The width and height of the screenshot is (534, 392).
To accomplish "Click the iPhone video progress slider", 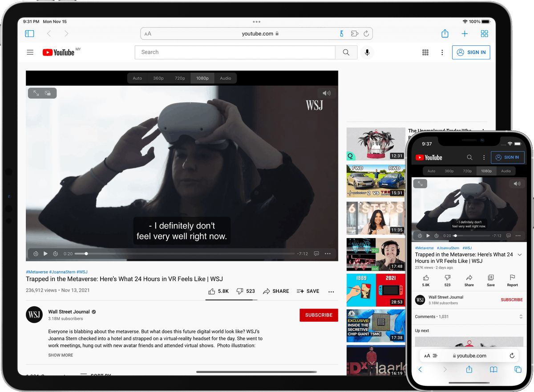I will 471,236.
